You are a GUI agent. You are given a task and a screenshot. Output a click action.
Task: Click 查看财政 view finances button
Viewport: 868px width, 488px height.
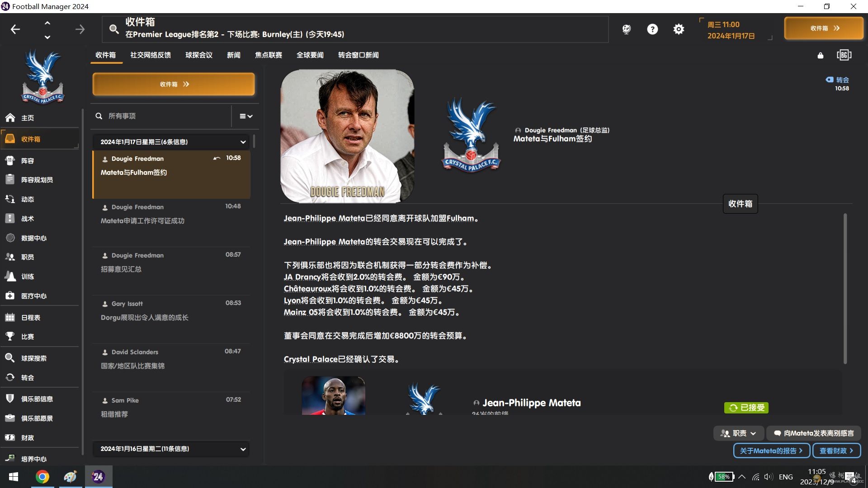point(836,451)
